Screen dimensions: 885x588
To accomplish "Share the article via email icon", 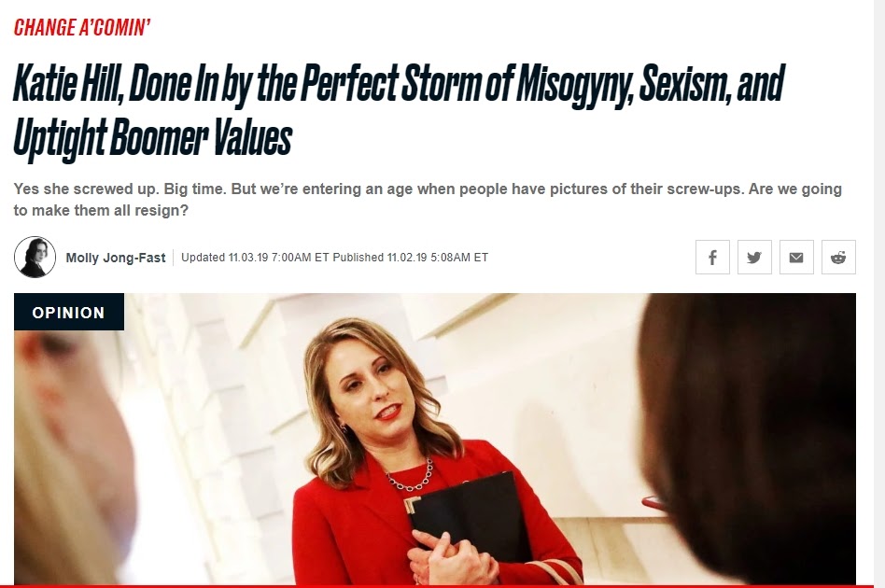I will pyautogui.click(x=796, y=258).
